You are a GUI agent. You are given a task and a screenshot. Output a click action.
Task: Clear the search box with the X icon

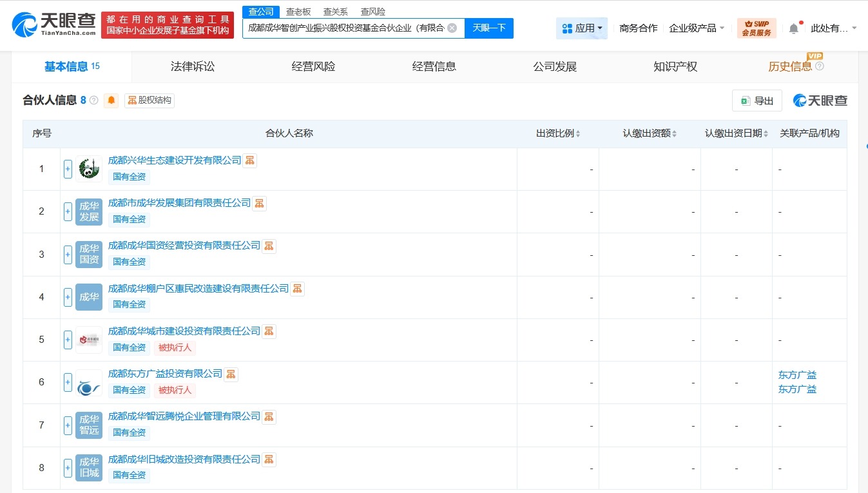click(x=453, y=28)
